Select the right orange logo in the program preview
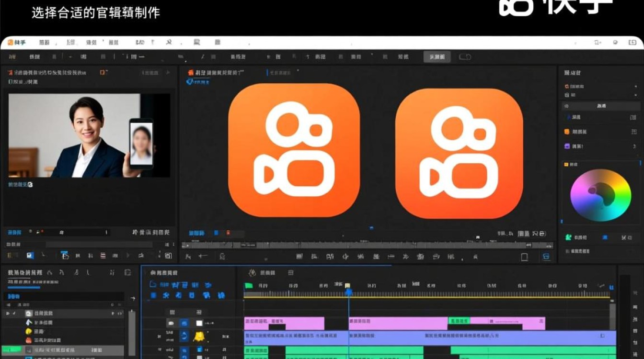The width and height of the screenshot is (644, 359). pos(459,153)
